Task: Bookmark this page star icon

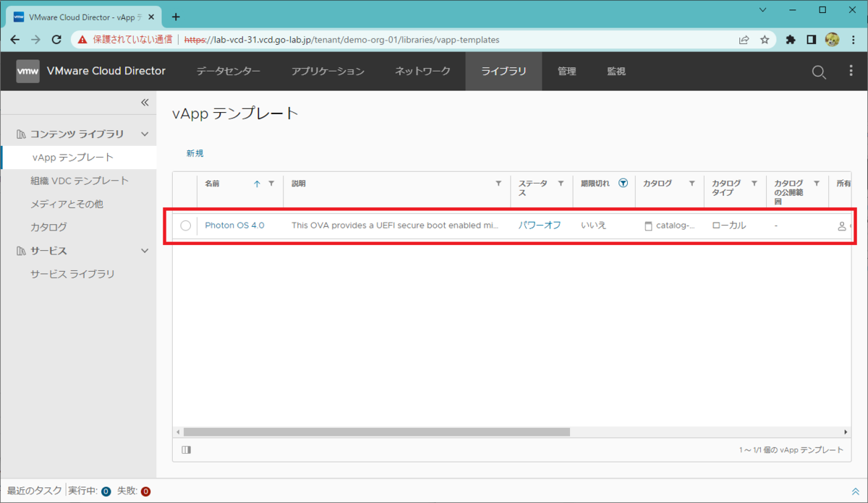Action: tap(765, 40)
